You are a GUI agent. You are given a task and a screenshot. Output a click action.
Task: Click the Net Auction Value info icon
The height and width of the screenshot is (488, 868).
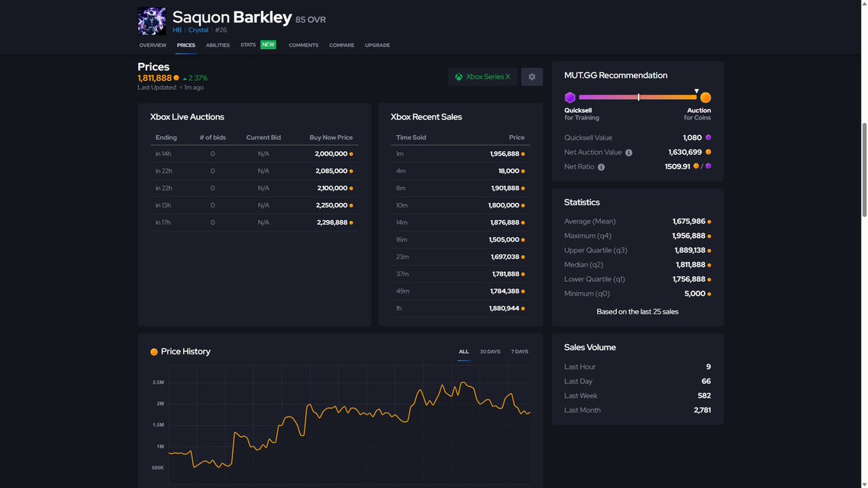[x=629, y=153]
